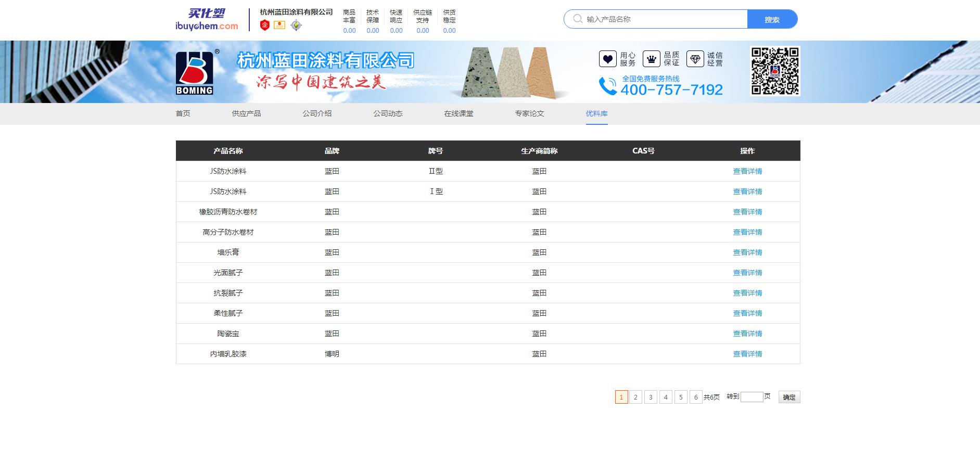This screenshot has width=980, height=449.
Task: Open the 在线课堂 nav tab
Action: point(459,113)
